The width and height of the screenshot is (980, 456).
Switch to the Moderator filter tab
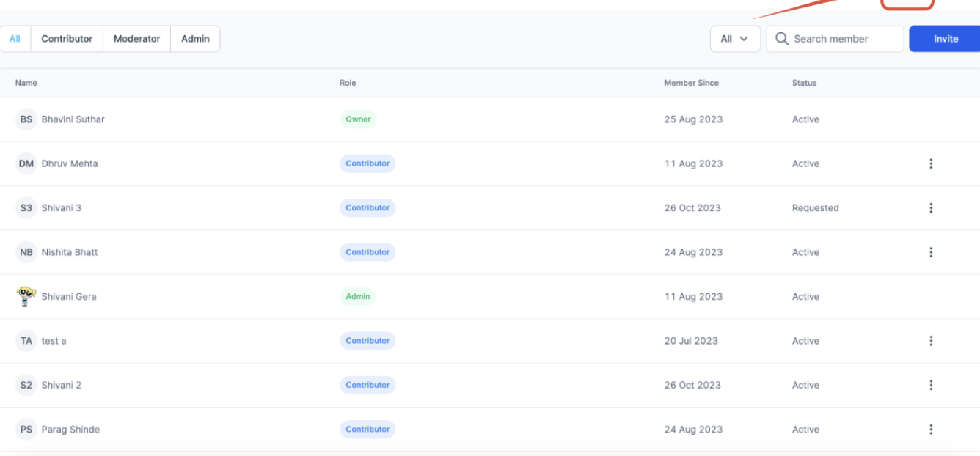tap(136, 39)
